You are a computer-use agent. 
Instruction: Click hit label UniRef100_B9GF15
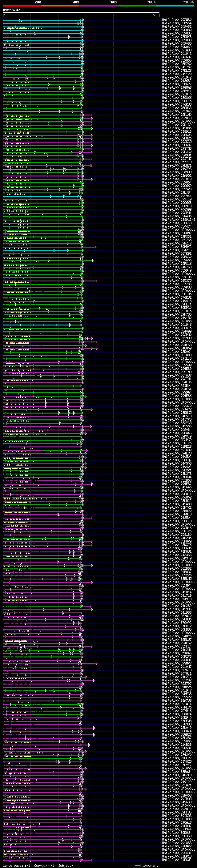point(177,101)
